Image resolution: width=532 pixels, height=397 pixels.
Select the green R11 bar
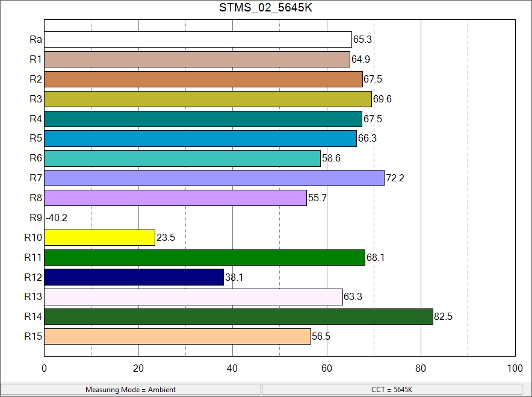coord(205,257)
